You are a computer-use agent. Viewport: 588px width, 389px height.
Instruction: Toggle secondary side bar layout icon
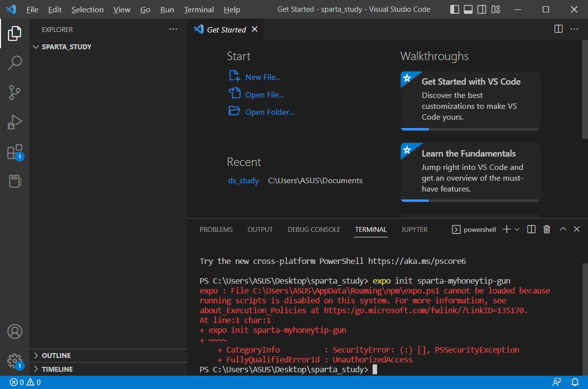pos(482,9)
